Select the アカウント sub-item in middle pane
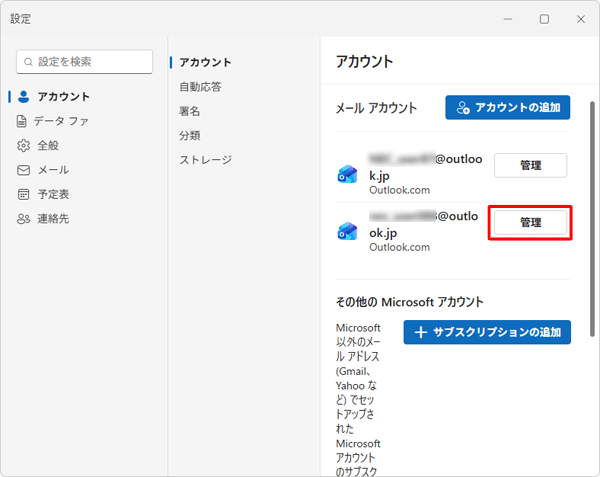The image size is (600, 477). (205, 62)
